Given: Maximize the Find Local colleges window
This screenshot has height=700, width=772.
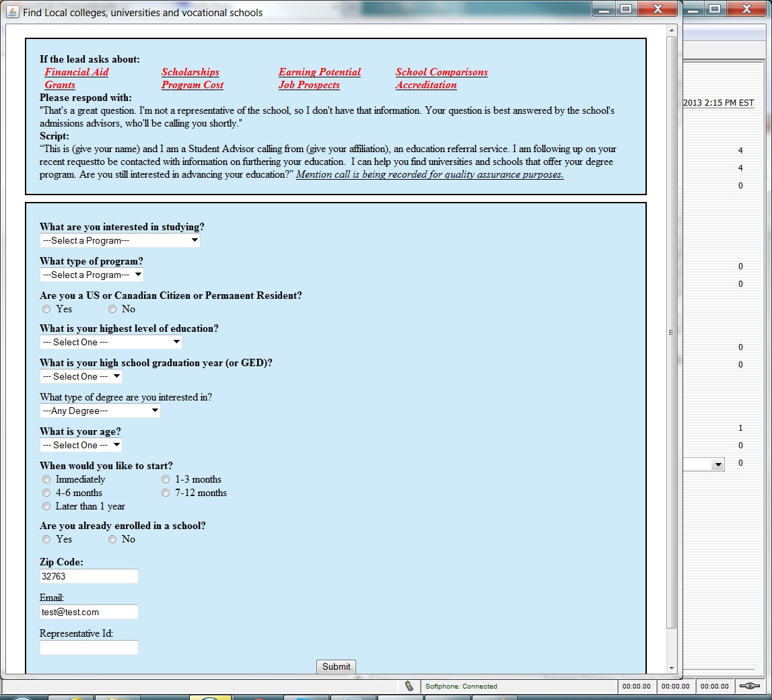Looking at the screenshot, I should 626,9.
